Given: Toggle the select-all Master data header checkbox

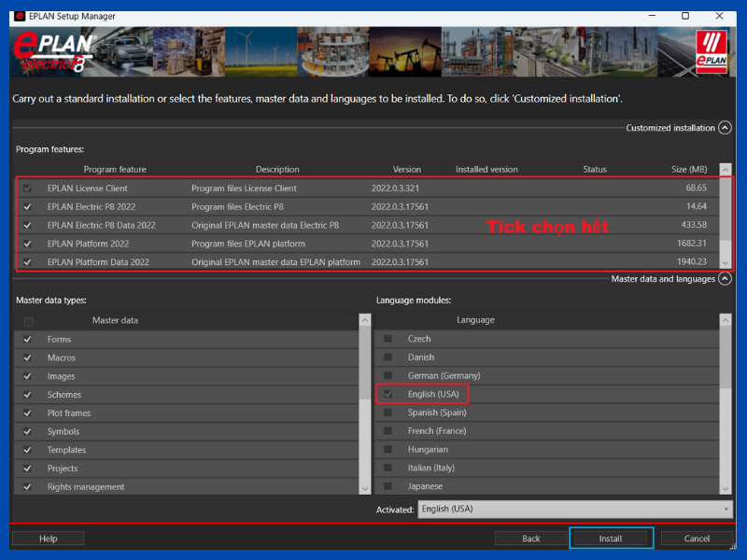Looking at the screenshot, I should (x=28, y=321).
